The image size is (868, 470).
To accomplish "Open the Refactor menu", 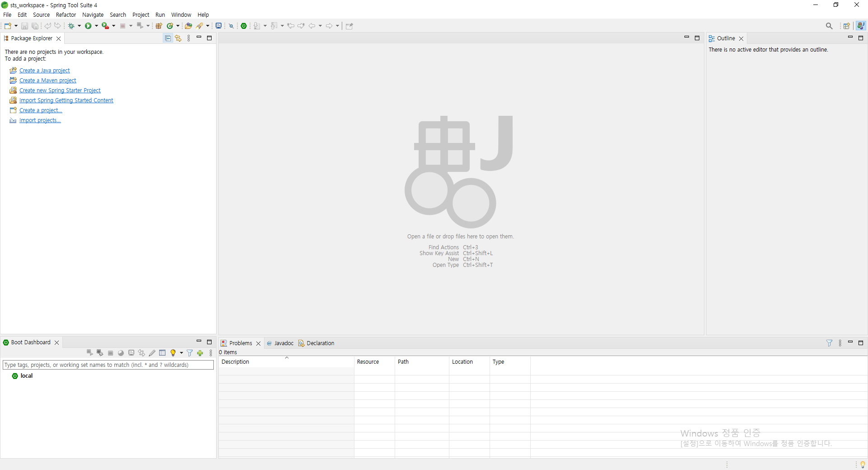I will tap(66, 14).
